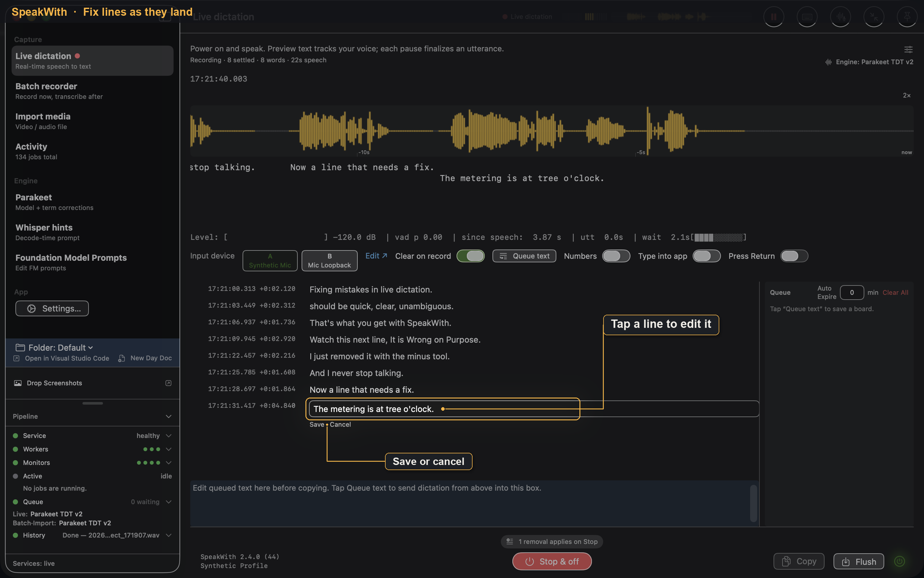Screen dimensions: 924x578
Task: Open Batch recorder section
Action: tap(92, 91)
